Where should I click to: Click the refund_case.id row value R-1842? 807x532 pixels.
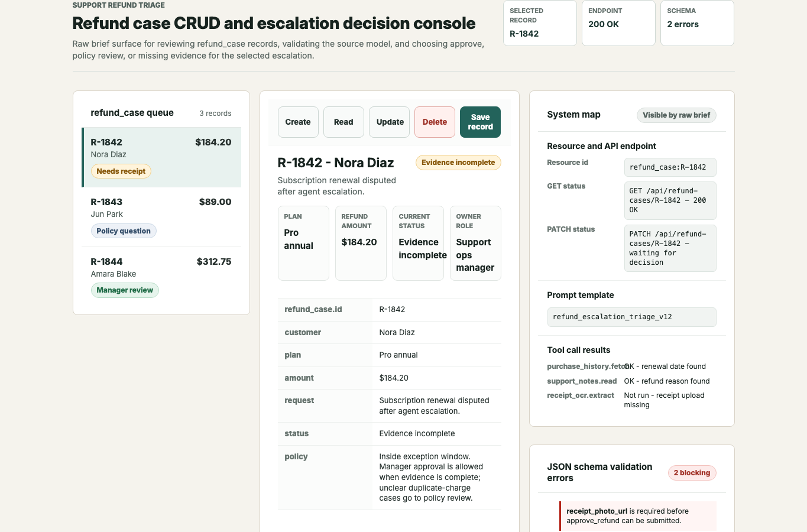pyautogui.click(x=392, y=310)
